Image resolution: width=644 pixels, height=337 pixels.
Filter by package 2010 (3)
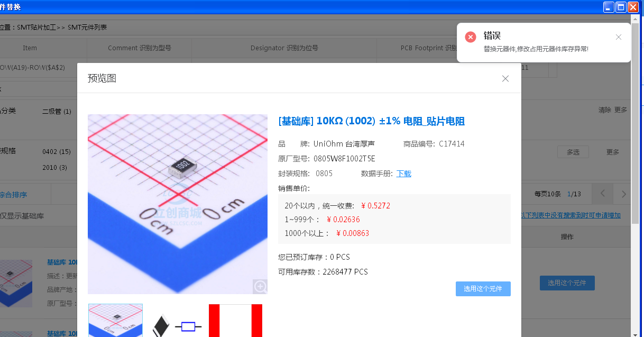[x=55, y=168]
